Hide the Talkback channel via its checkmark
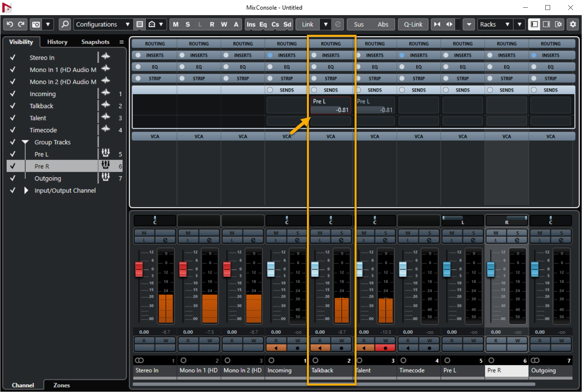582x392 pixels. [x=13, y=106]
